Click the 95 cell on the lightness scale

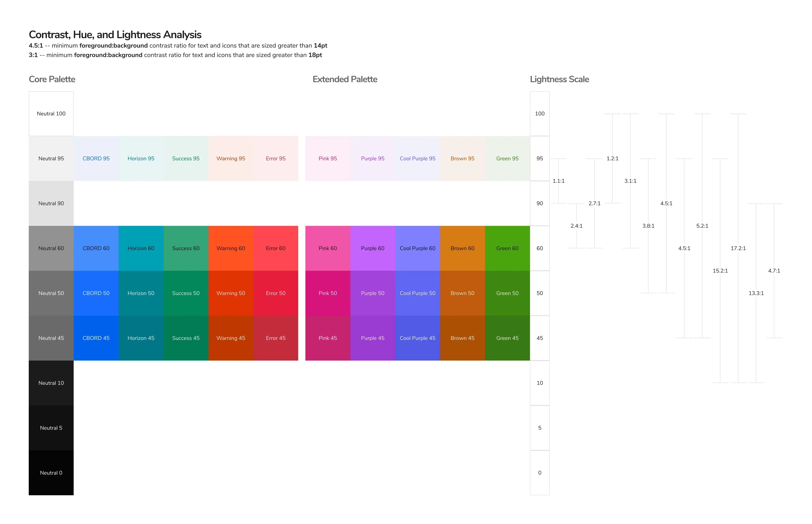[x=539, y=158]
